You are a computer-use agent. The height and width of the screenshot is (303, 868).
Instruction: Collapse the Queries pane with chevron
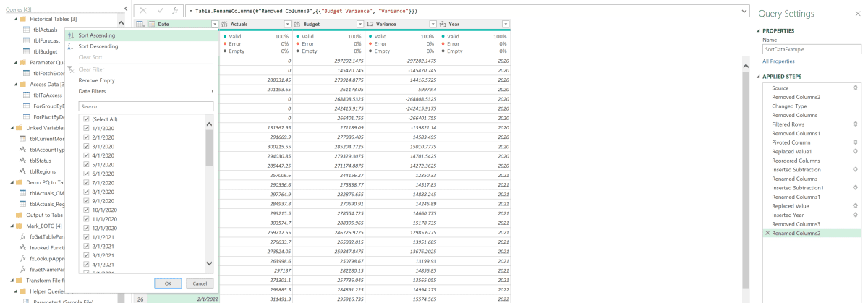(x=127, y=9)
